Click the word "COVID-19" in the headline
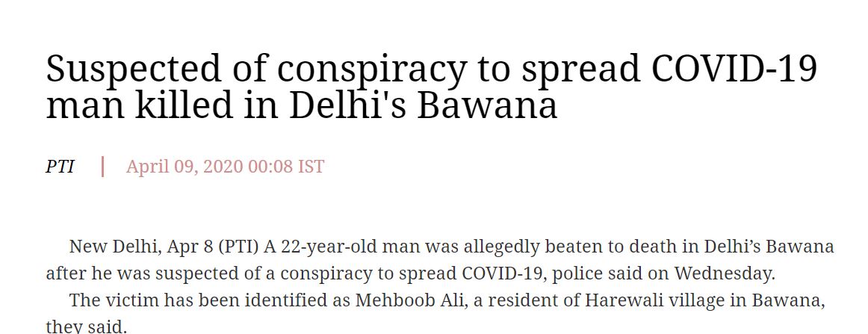Screen dimensions: 868x334 735,69
